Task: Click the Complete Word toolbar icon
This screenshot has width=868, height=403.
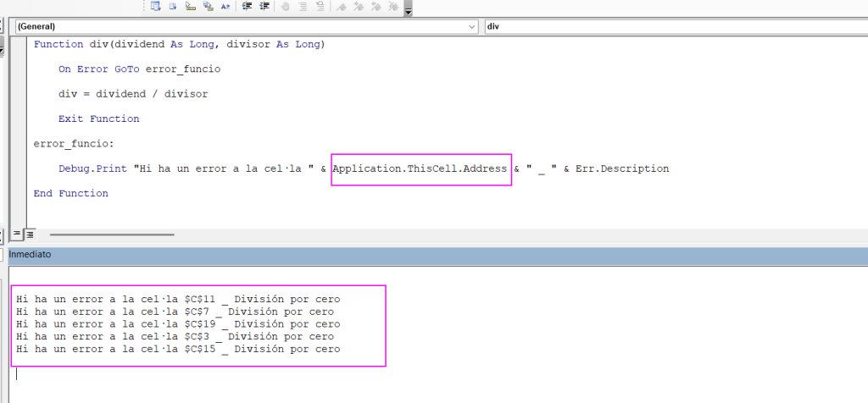Action: [x=225, y=6]
